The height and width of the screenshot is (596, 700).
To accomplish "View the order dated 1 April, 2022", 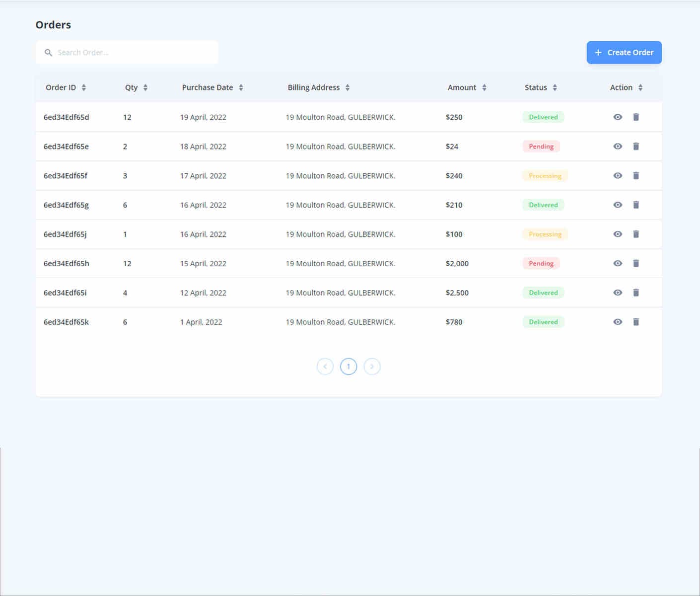I will click(618, 321).
